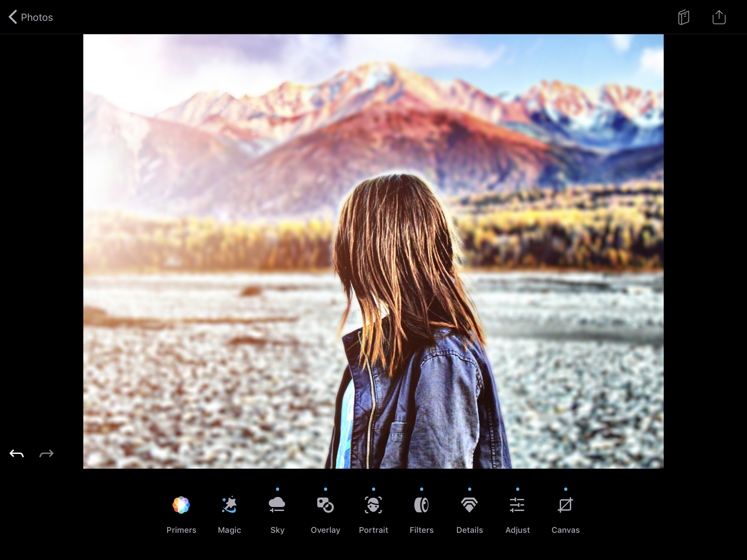Open the Sky replacement tool icon
The image size is (747, 560).
pos(277,505)
